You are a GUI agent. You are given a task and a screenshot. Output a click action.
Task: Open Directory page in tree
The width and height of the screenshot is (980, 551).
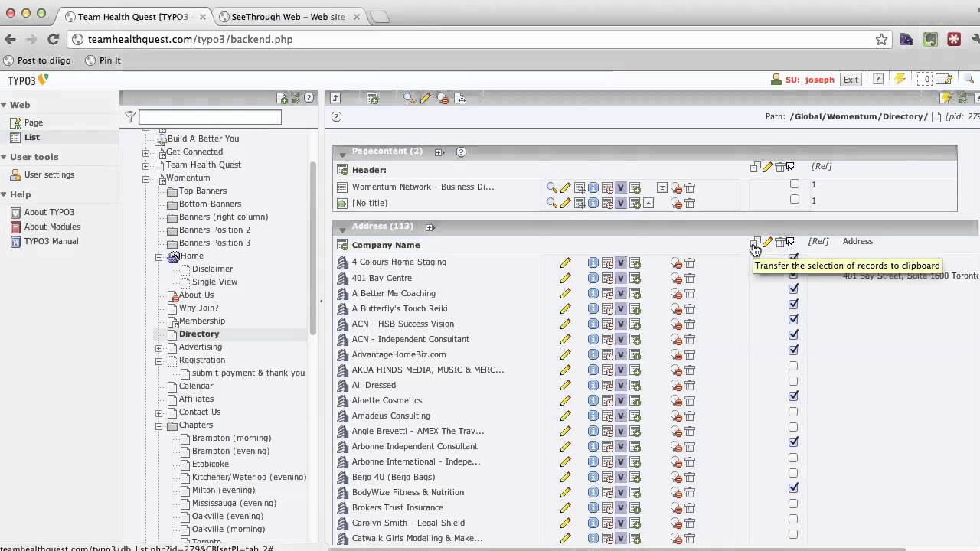point(199,334)
